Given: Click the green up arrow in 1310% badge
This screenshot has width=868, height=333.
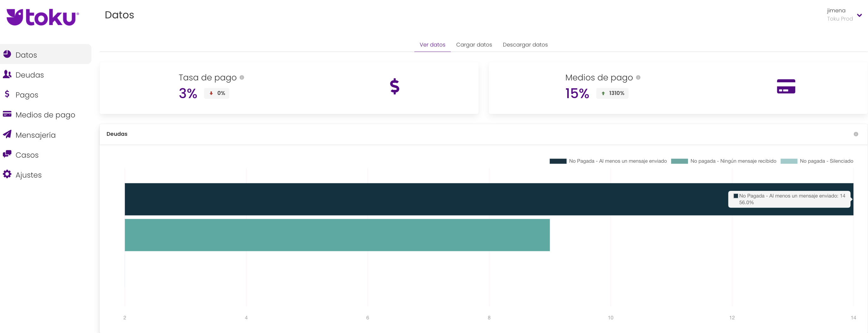Looking at the screenshot, I should pos(603,93).
